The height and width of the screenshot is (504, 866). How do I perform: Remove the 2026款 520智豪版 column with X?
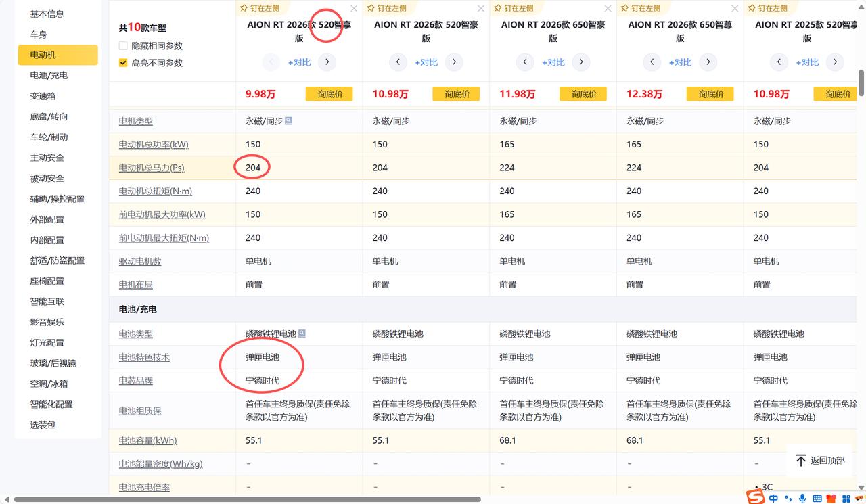(x=481, y=9)
